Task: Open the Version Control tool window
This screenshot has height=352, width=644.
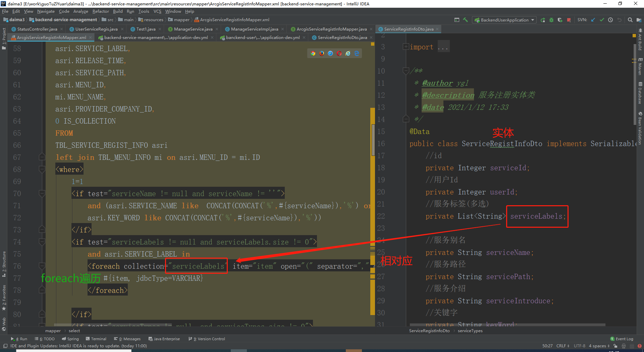Action: [x=207, y=339]
